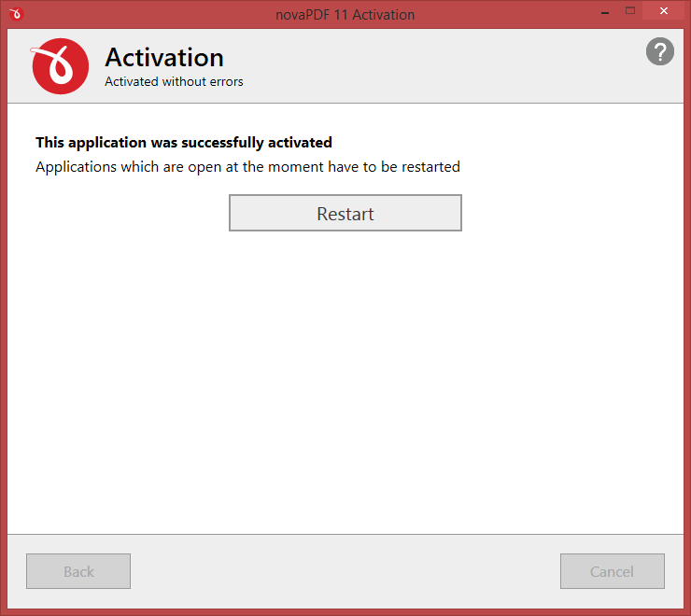Image resolution: width=691 pixels, height=616 pixels.
Task: Click the novaPDF icon in title bar
Action: click(16, 14)
